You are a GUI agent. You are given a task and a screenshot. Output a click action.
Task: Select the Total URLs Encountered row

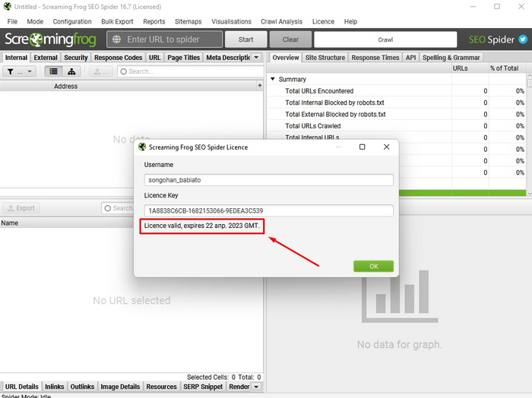396,91
